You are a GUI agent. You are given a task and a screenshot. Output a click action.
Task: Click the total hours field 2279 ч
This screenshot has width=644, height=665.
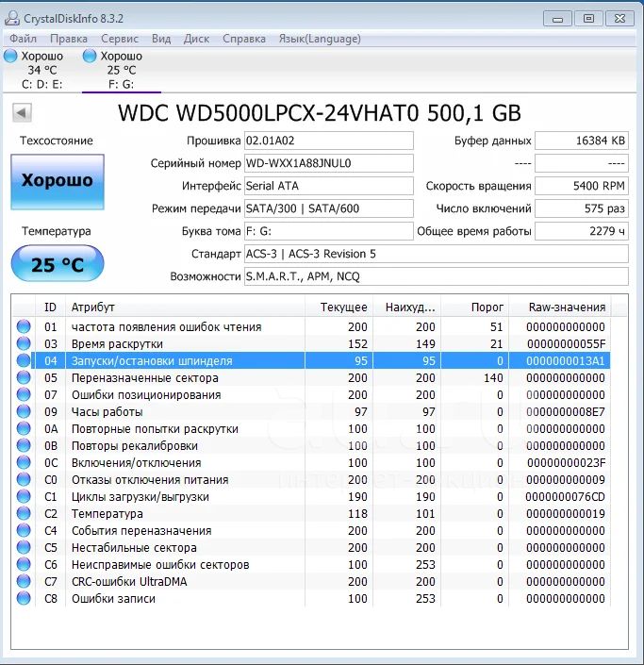click(x=582, y=231)
